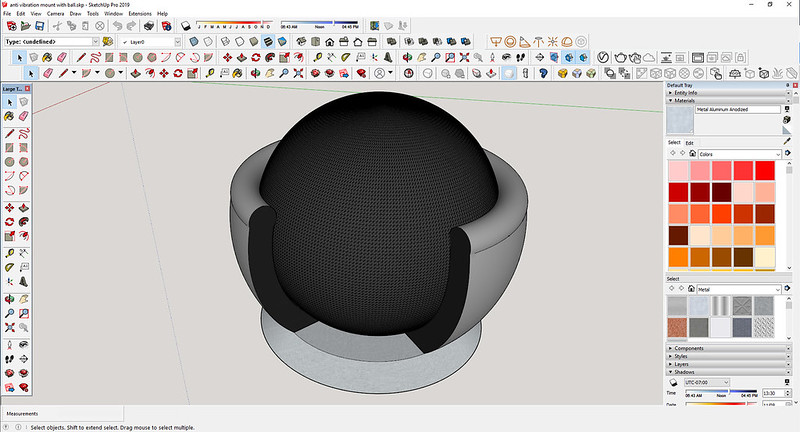Open the Extensions menu
The height and width of the screenshot is (432, 800).
pyautogui.click(x=140, y=13)
